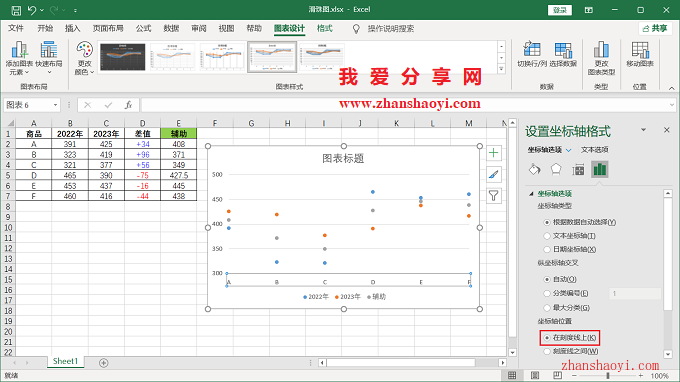
Task: Click the 分类编号 number input field
Action: [635, 294]
